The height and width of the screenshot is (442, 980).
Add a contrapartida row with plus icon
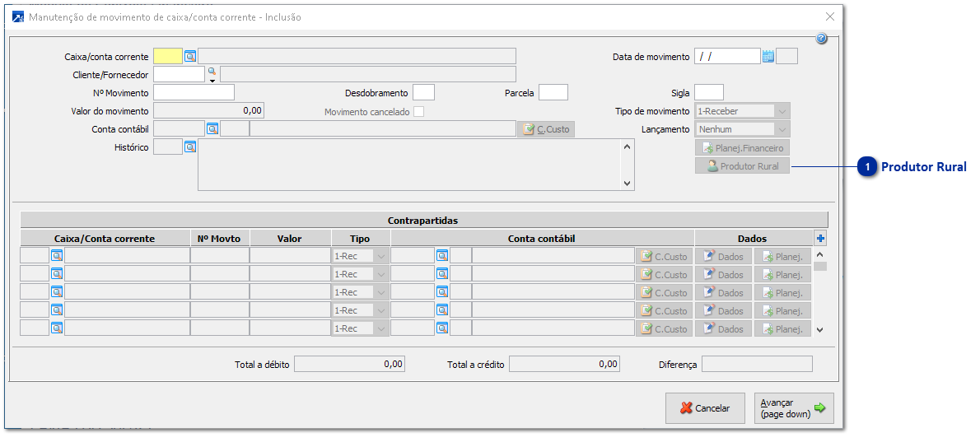819,239
